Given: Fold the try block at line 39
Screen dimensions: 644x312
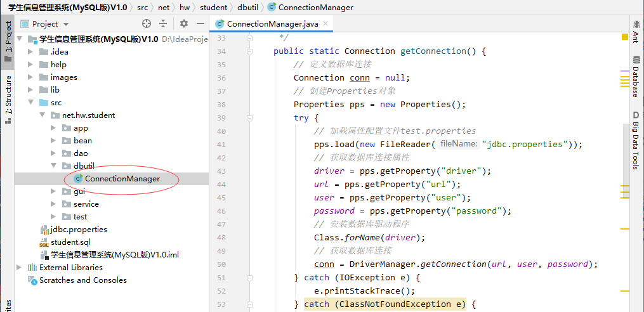Looking at the screenshot, I should point(249,118).
